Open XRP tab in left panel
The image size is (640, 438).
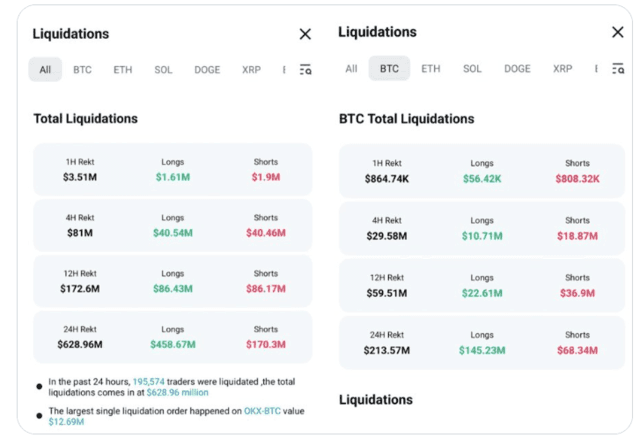(251, 70)
